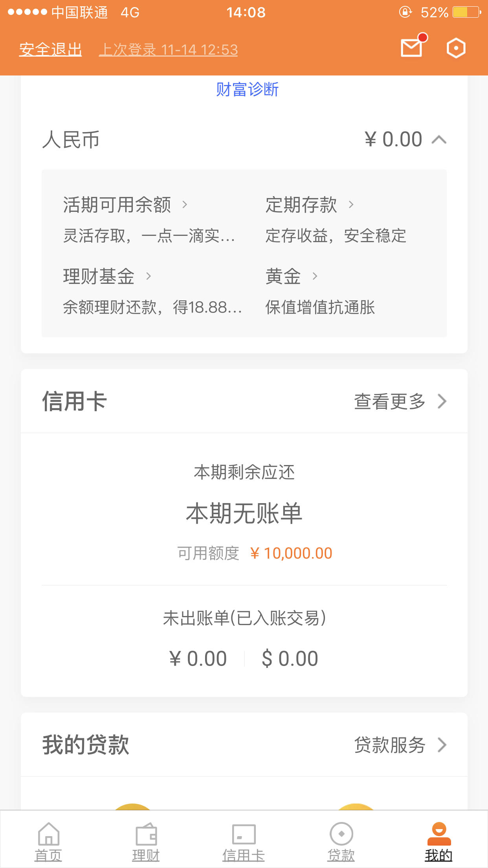Check the battery indicator in status bar
Screen dimensions: 488x868
[x=467, y=12]
